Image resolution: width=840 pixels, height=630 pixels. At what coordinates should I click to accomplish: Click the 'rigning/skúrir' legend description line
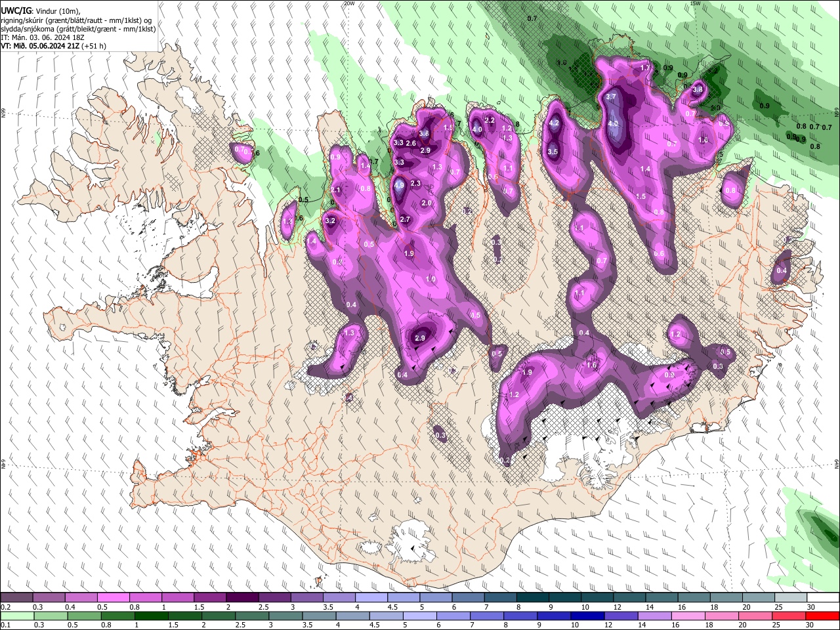pyautogui.click(x=76, y=20)
